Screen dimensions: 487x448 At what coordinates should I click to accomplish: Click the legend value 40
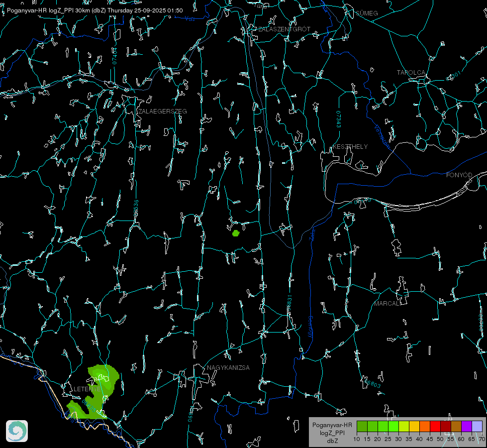pos(419,439)
